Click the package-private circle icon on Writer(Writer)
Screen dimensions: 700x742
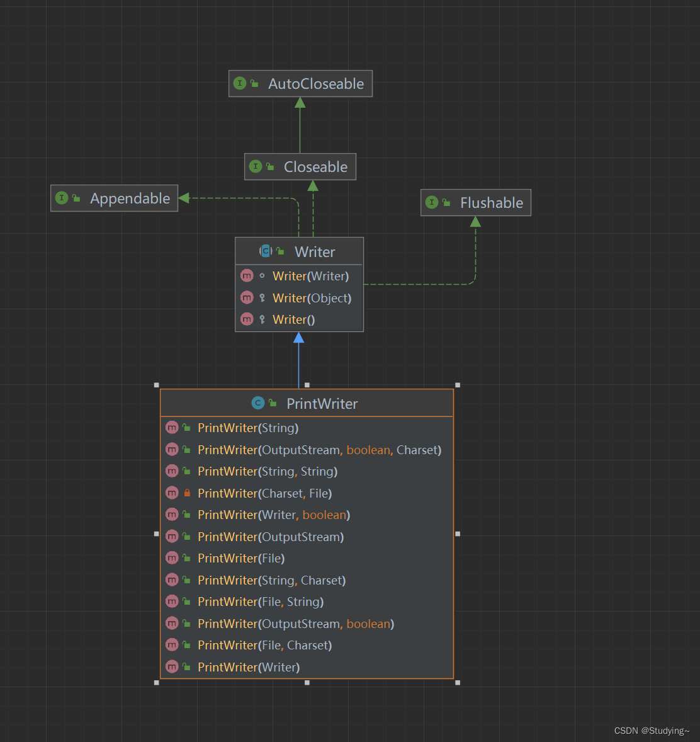(x=262, y=276)
